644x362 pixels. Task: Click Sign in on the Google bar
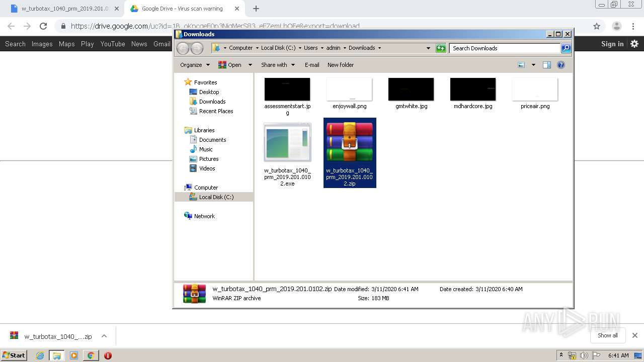pos(612,44)
